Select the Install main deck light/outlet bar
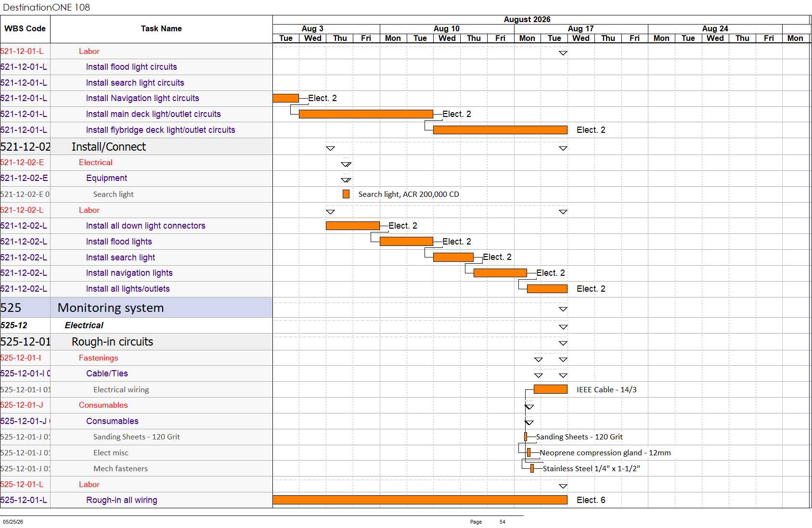The height and width of the screenshot is (528, 812). (366, 114)
